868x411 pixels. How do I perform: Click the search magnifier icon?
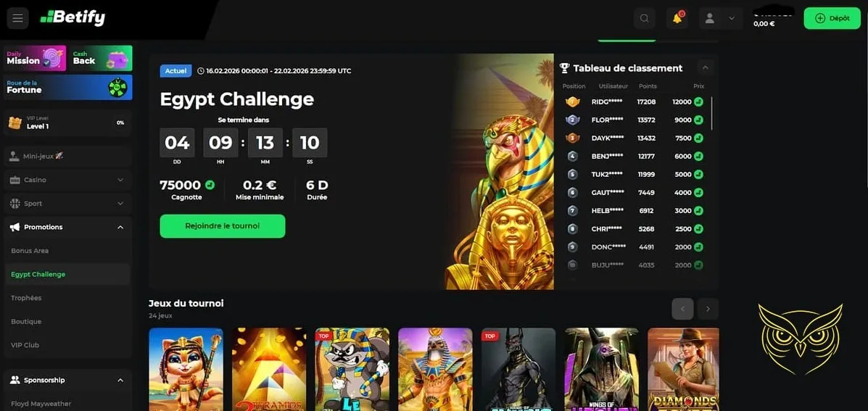point(645,18)
